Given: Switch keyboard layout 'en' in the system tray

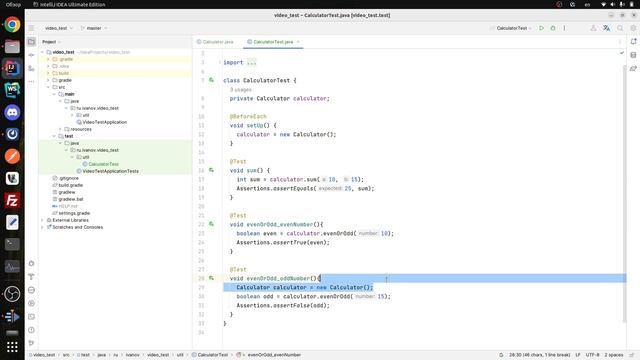Looking at the screenshot, I should coord(587,4).
